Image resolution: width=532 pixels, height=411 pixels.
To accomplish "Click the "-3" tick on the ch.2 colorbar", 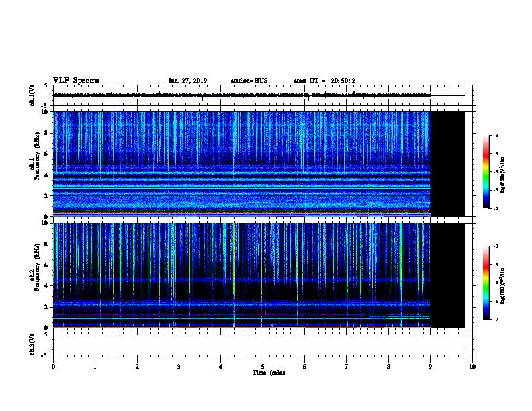I will [496, 246].
